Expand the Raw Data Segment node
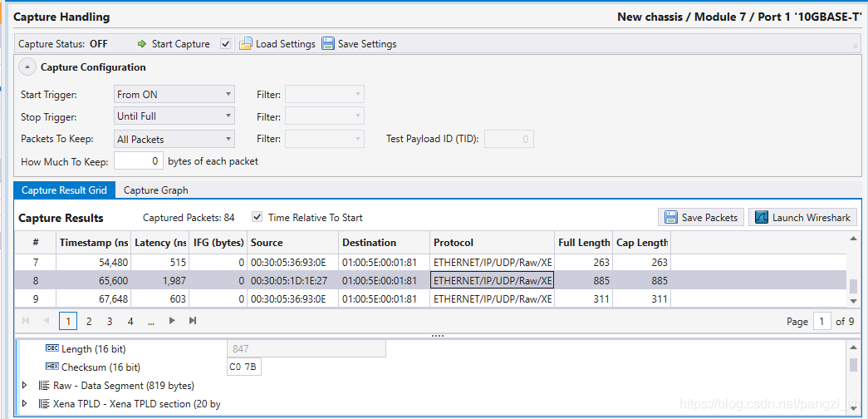Viewport: 868px width, 419px height. (x=24, y=385)
